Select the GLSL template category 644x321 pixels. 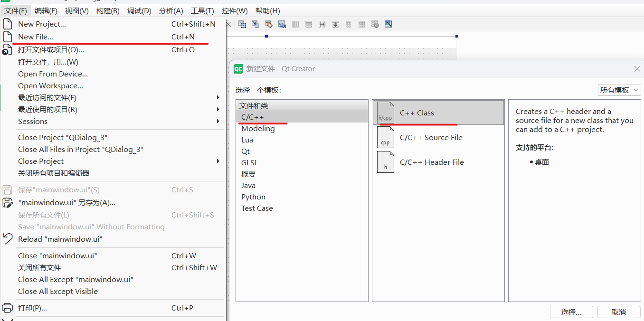pos(302,162)
